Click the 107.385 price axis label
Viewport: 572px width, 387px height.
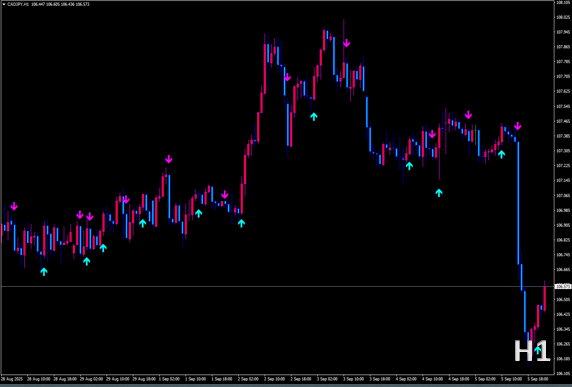[x=564, y=136]
